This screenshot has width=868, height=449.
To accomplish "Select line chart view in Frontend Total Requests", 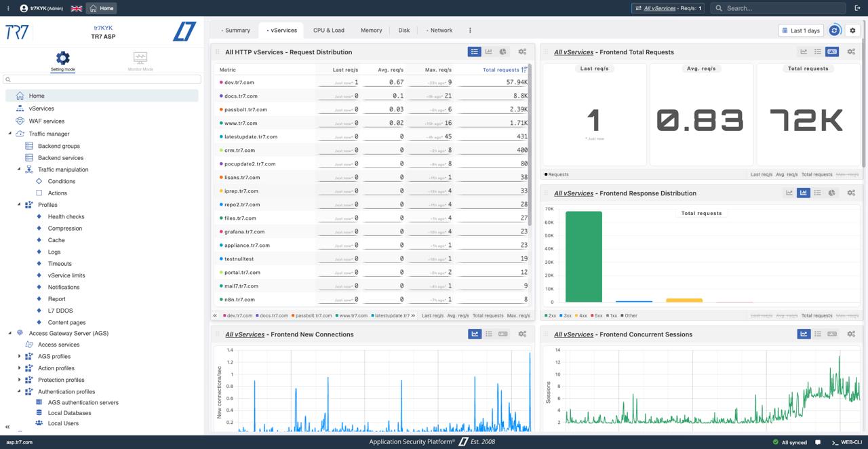I will (x=804, y=52).
